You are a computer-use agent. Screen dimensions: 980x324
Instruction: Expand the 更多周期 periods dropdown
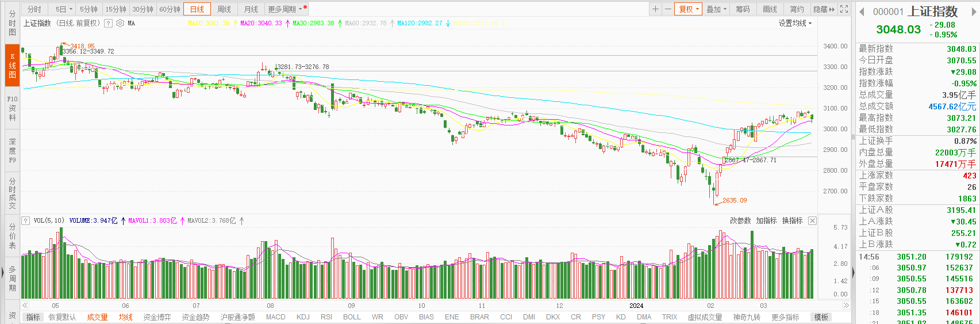pyautogui.click(x=285, y=9)
